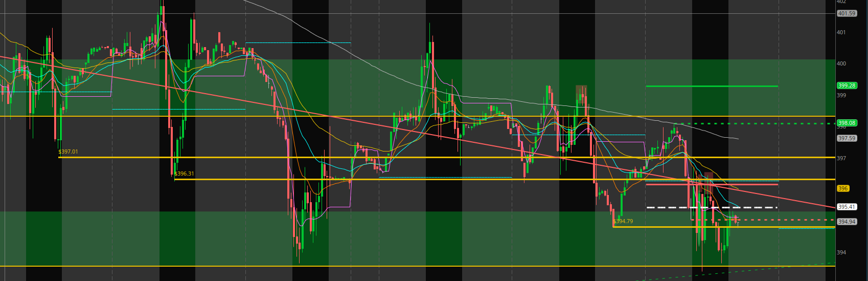The height and width of the screenshot is (281, 868).
Task: Click the 401.59 price bubble on the axis
Action: coord(847,13)
